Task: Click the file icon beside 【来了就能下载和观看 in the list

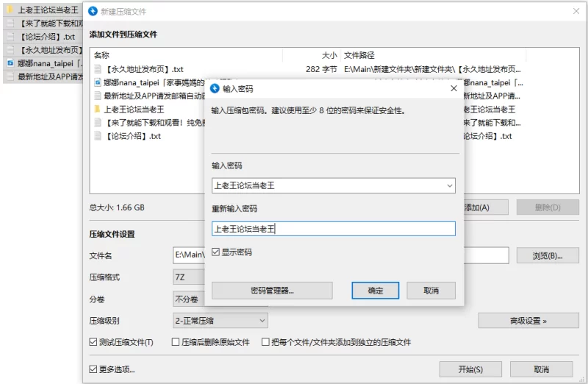Action: click(x=98, y=122)
